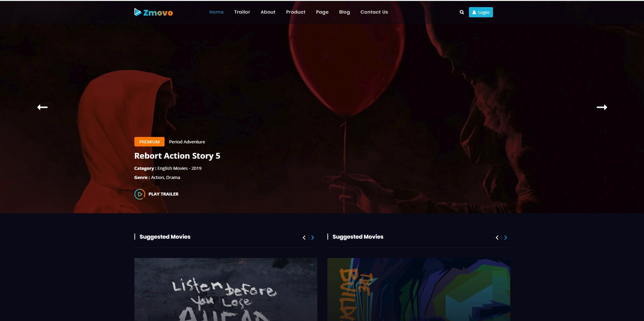Click the circular play trailer icon
The image size is (644, 321).
139,194
